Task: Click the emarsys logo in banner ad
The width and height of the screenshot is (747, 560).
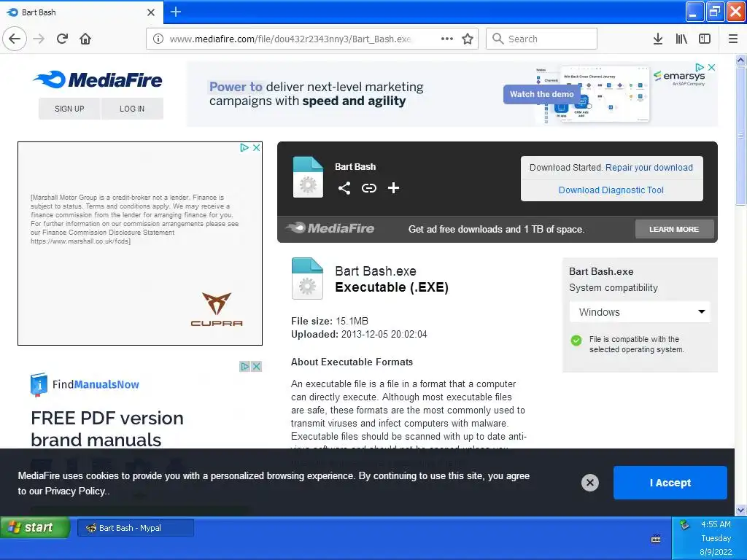Action: (679, 77)
